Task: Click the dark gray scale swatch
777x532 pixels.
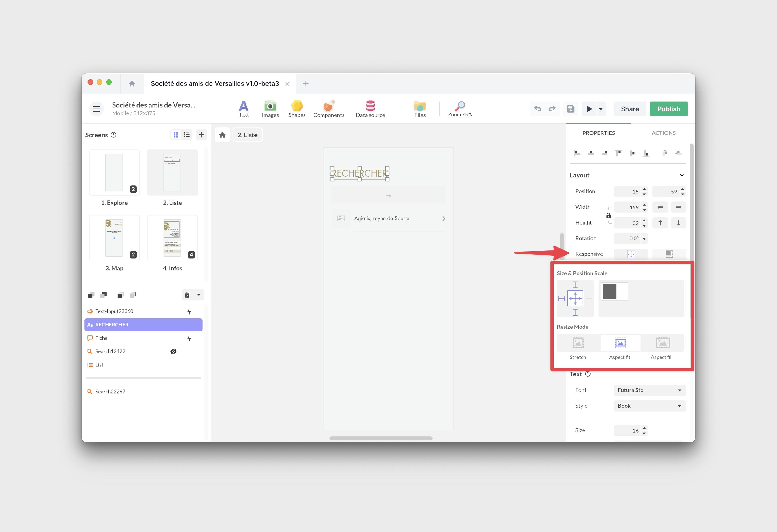Action: pyautogui.click(x=609, y=292)
